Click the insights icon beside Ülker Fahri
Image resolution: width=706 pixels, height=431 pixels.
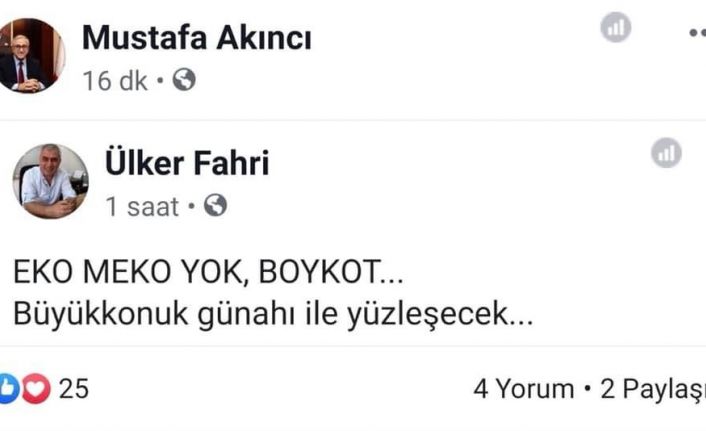(666, 153)
